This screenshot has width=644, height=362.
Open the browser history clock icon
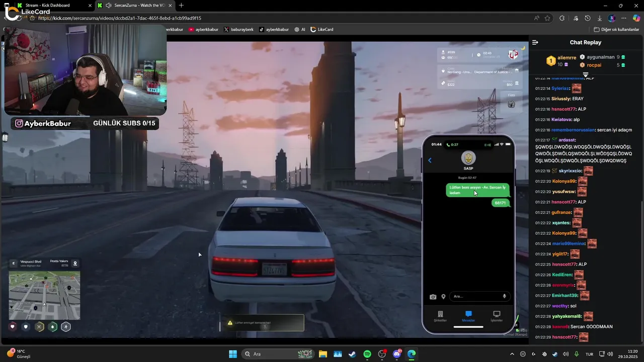point(588,18)
